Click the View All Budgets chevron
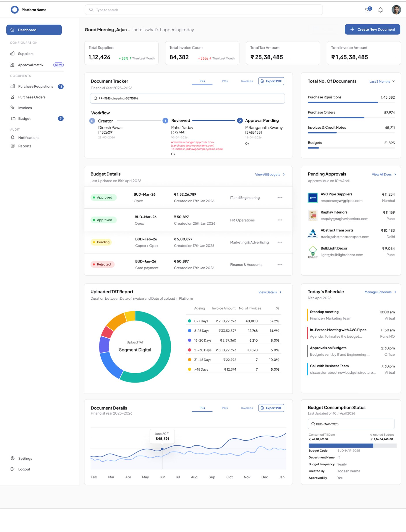 pyautogui.click(x=284, y=174)
